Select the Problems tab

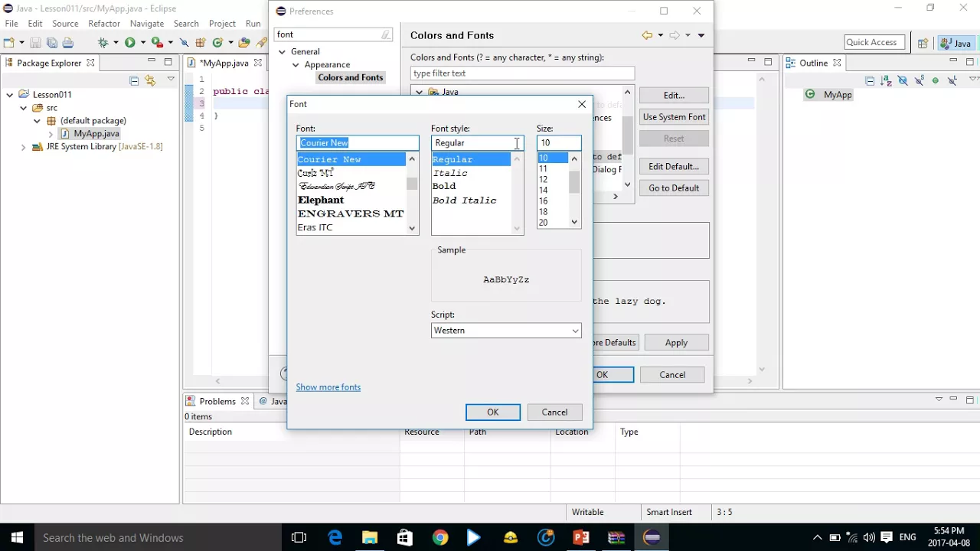point(217,401)
